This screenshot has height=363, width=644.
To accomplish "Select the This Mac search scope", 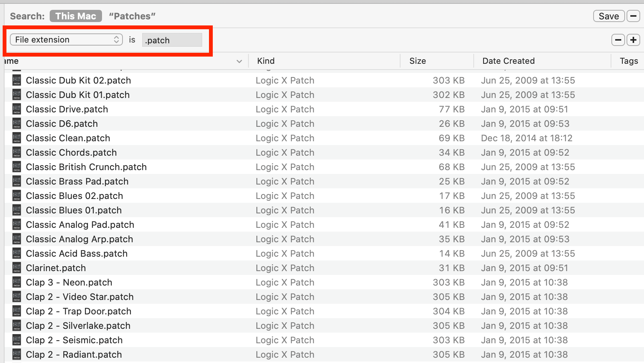I will [x=75, y=16].
